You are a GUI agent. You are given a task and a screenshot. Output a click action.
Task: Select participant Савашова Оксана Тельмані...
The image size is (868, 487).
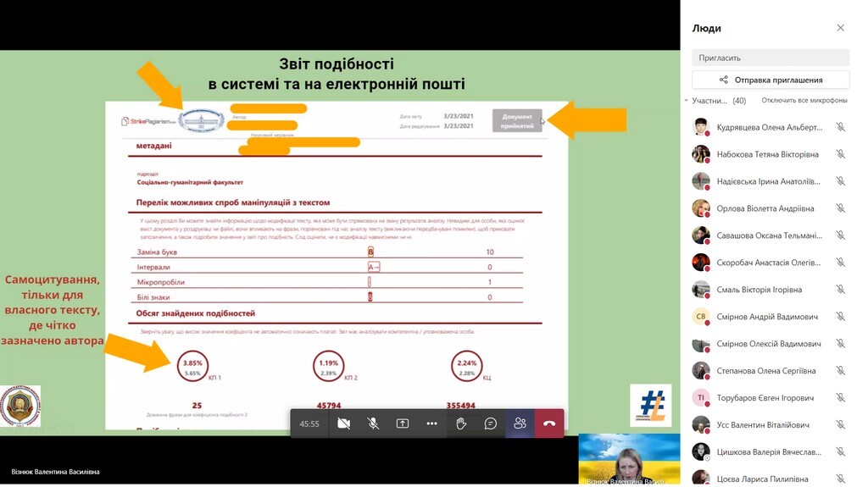770,235
